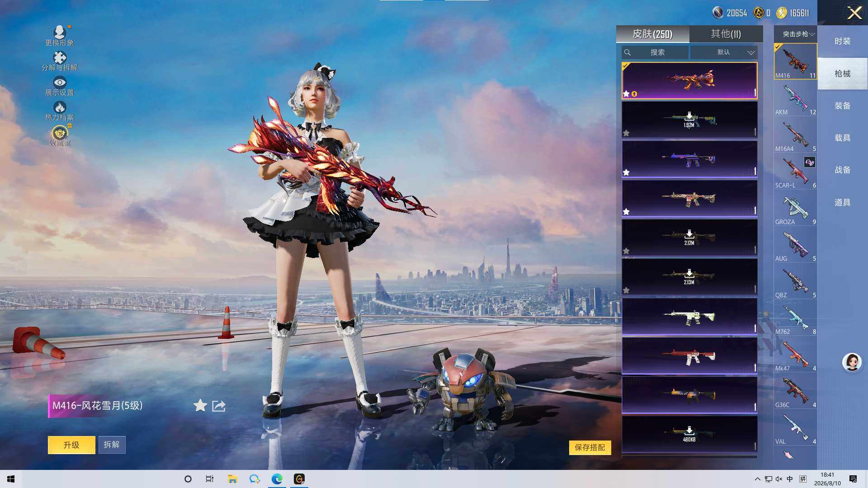Select the GROZA weapon icon

795,208
